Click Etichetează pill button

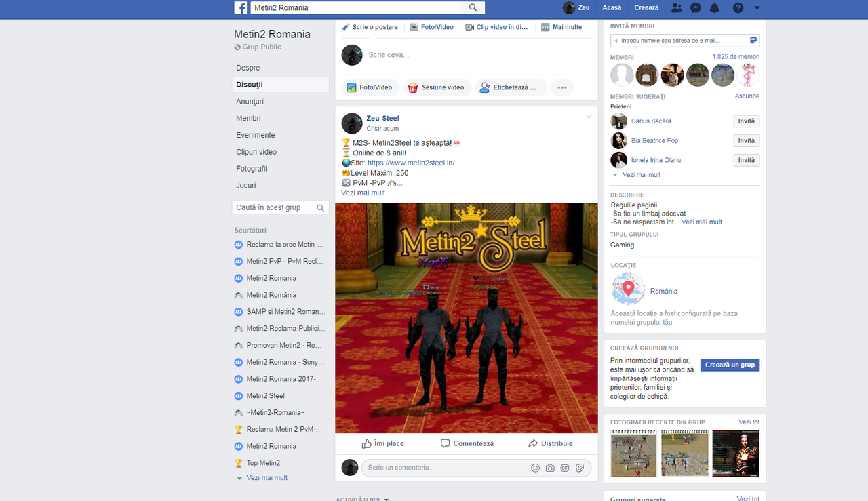pos(510,87)
